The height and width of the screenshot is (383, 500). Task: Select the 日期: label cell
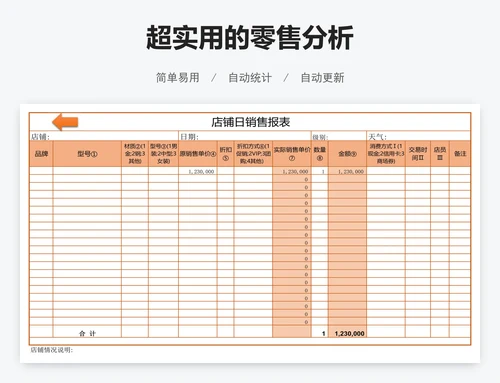tap(245, 136)
